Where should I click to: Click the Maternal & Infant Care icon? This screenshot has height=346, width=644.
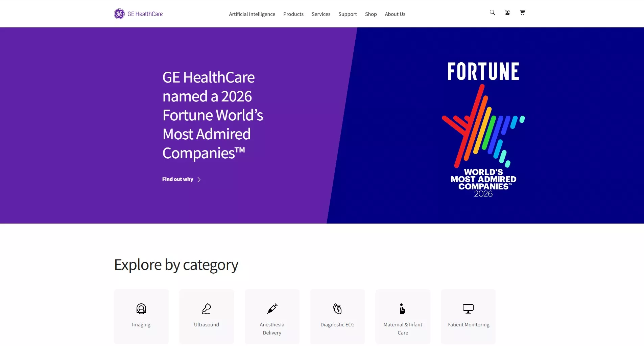(x=402, y=309)
